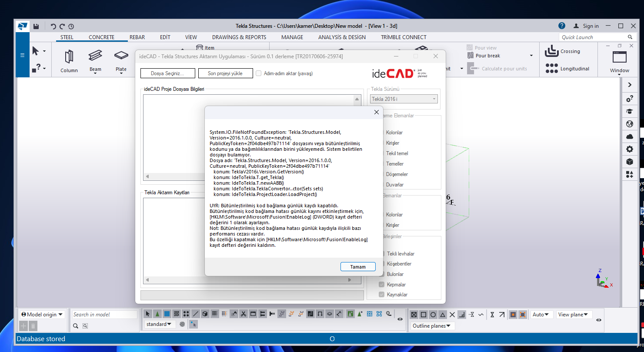Viewport: 644px width, 352px height.
Task: Click the X intersection snap icon
Action: [x=452, y=315]
